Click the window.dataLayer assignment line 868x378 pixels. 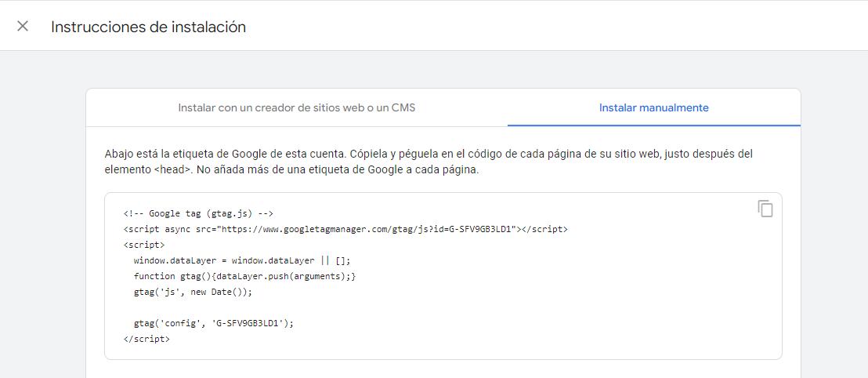[242, 260]
